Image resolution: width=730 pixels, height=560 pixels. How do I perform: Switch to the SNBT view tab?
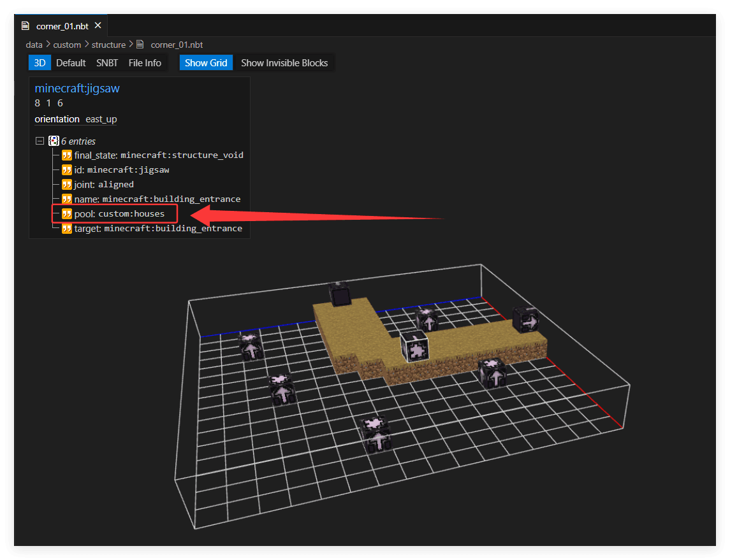coord(107,63)
